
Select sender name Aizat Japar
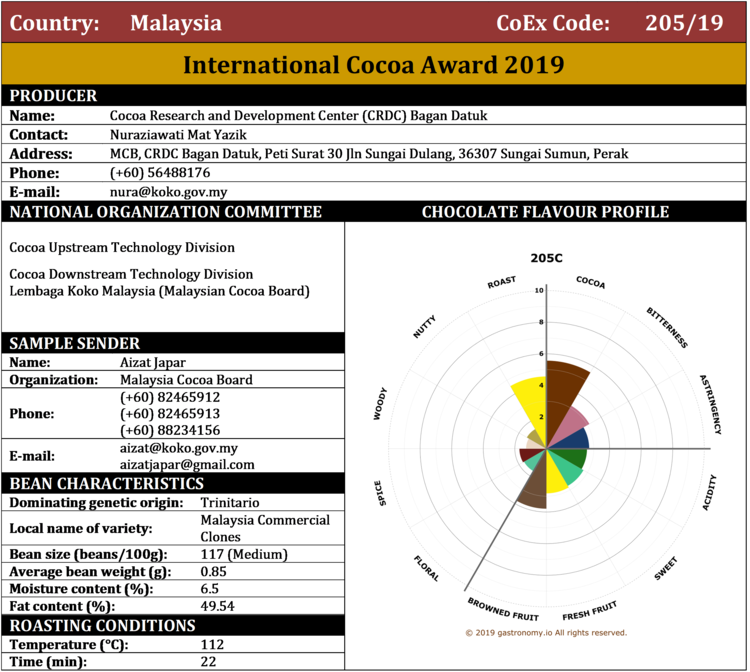click(x=153, y=363)
